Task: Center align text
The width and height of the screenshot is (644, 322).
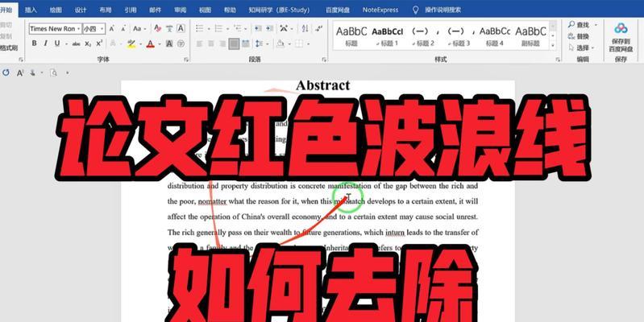Action: click(210, 43)
